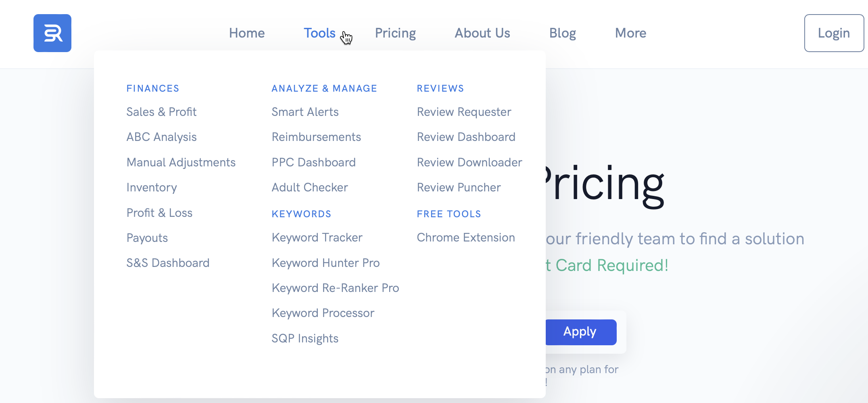The width and height of the screenshot is (868, 403).
Task: Go to the Home page
Action: click(x=247, y=33)
